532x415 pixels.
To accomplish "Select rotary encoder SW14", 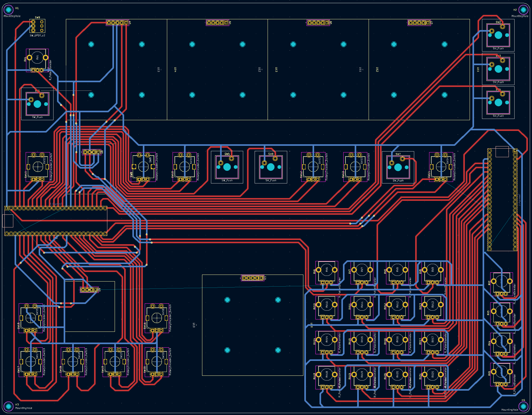I will click(x=441, y=167).
